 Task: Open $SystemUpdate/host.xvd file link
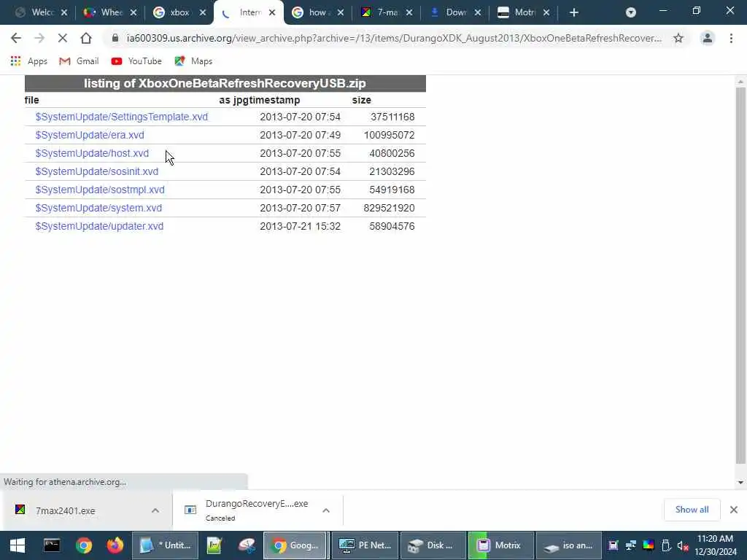pyautogui.click(x=92, y=153)
